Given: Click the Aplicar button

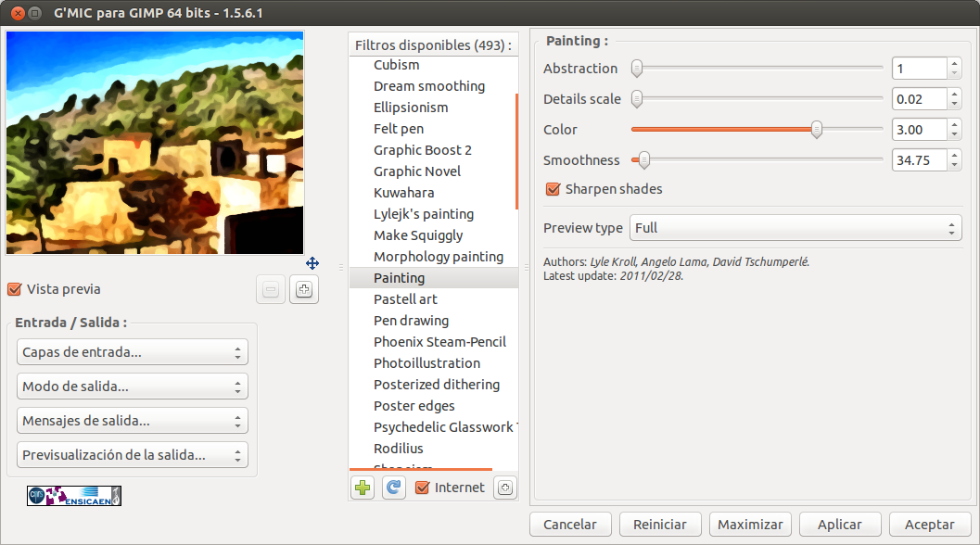Looking at the screenshot, I should coord(840,525).
